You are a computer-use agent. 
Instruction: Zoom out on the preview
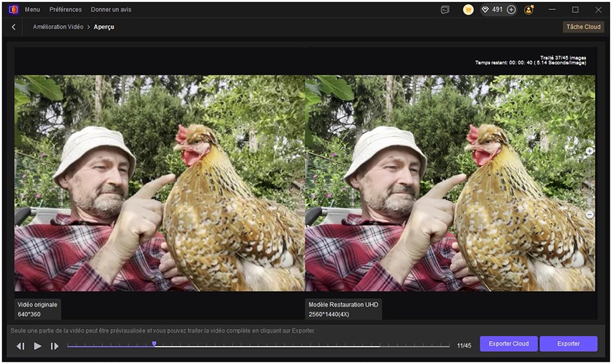click(590, 215)
